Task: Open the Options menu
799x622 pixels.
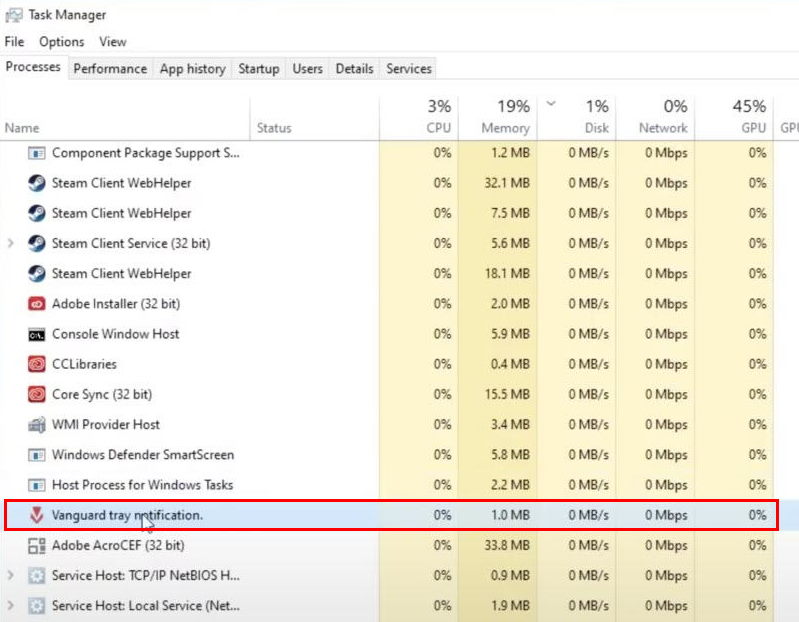Action: [62, 42]
